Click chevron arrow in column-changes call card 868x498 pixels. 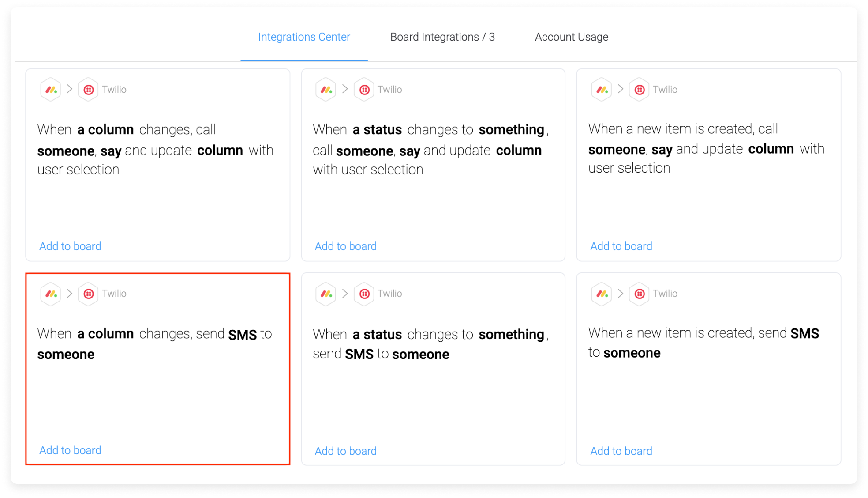(70, 89)
